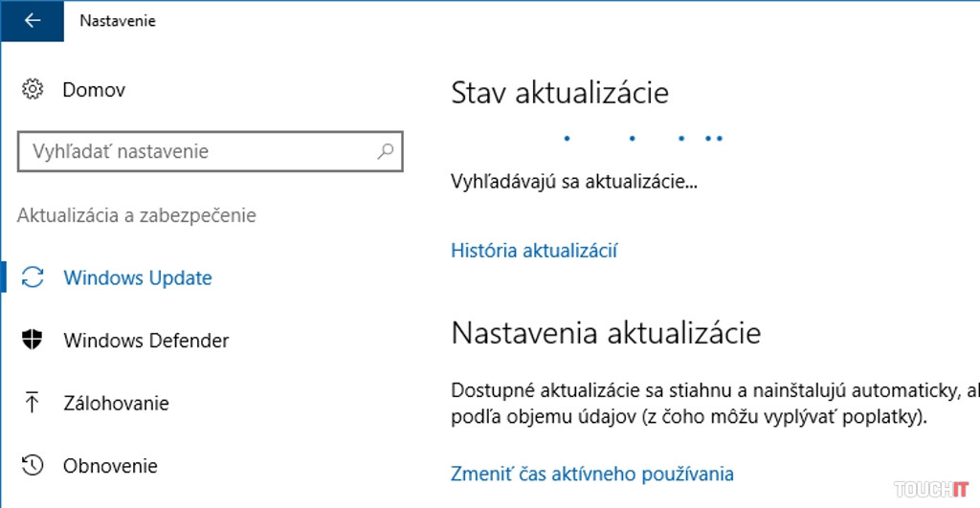Click the Domov gear icon
This screenshot has height=508, width=980.
33,90
